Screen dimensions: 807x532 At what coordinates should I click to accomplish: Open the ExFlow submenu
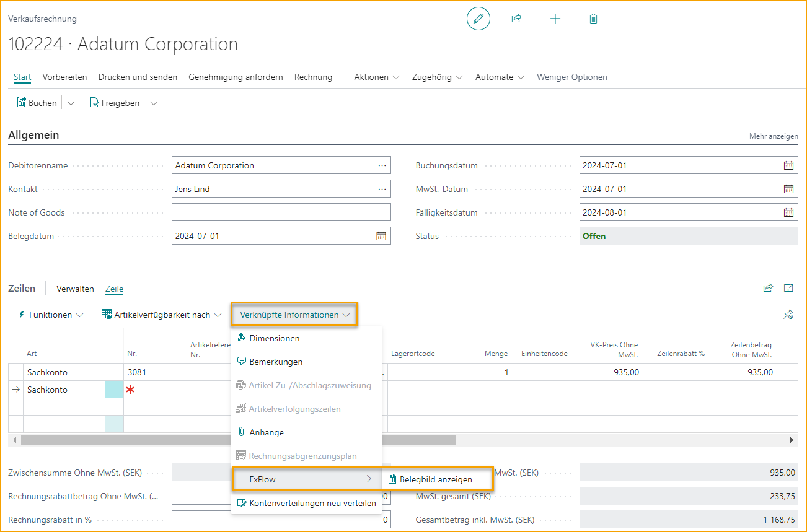point(307,479)
